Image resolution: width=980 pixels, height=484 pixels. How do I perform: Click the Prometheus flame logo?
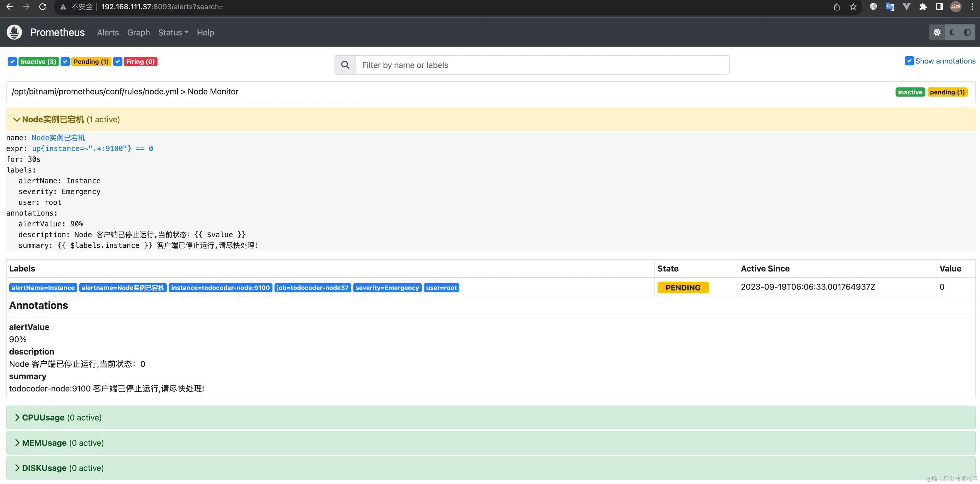[x=15, y=32]
